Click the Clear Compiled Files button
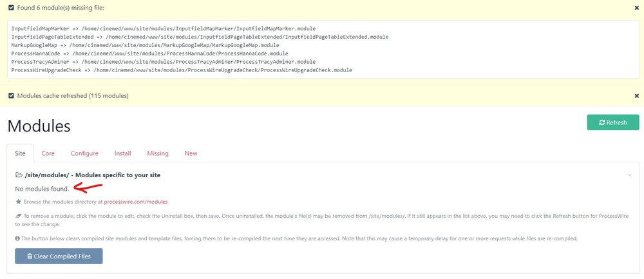The image size is (644, 279). (x=59, y=256)
